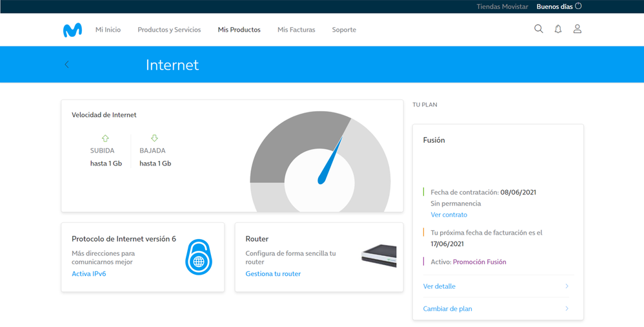
Task: Click the power icon beside Buenos días
Action: click(578, 6)
